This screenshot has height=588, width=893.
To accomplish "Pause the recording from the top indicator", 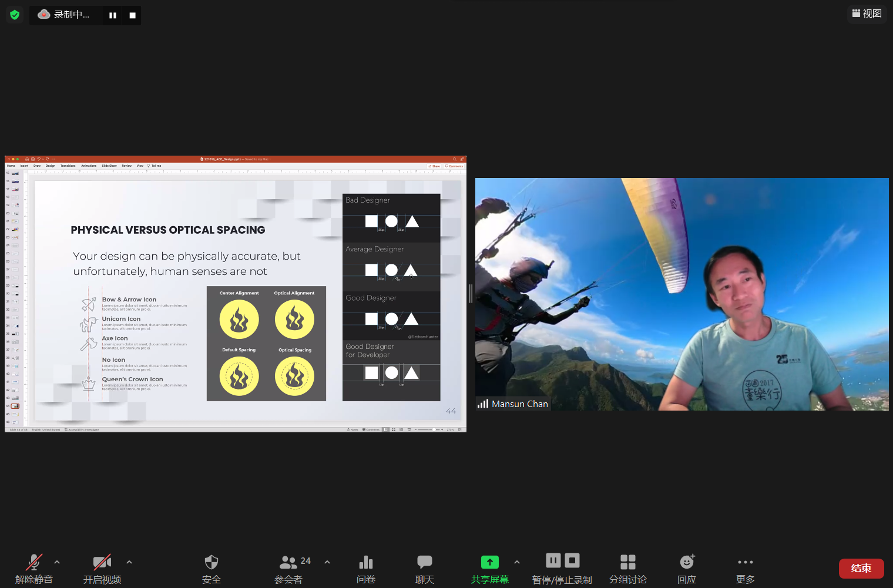I will click(x=113, y=15).
